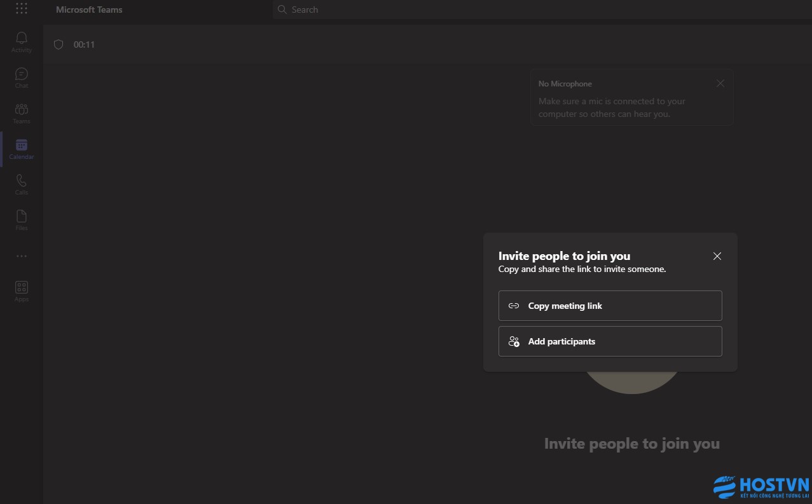This screenshot has height=504, width=812.
Task: Click the 'Invite people to join you' dialog heading
Action: pyautogui.click(x=565, y=256)
